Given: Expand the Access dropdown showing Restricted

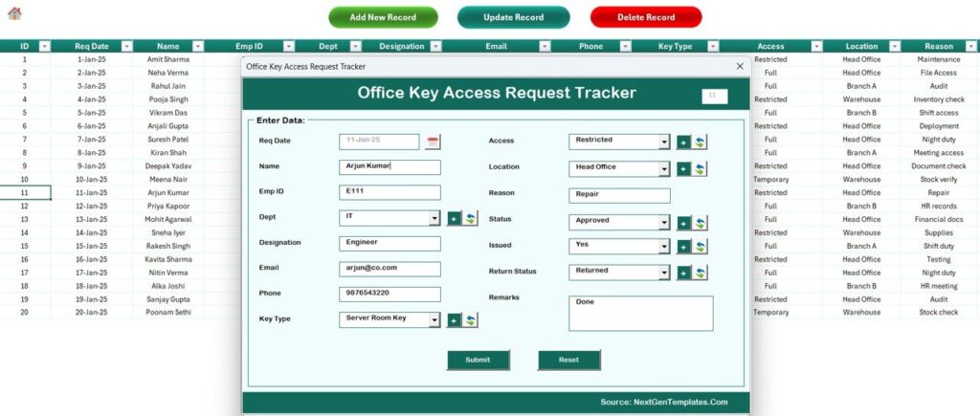Looking at the screenshot, I should tap(664, 142).
